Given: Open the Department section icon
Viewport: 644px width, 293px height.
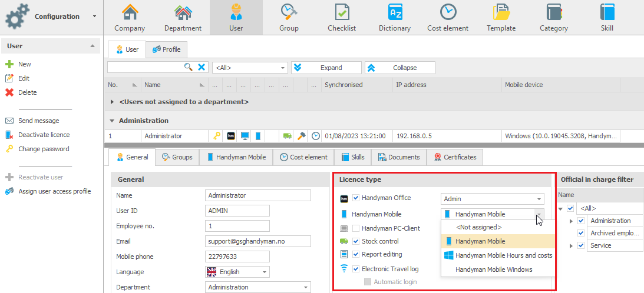Looking at the screenshot, I should (x=183, y=12).
